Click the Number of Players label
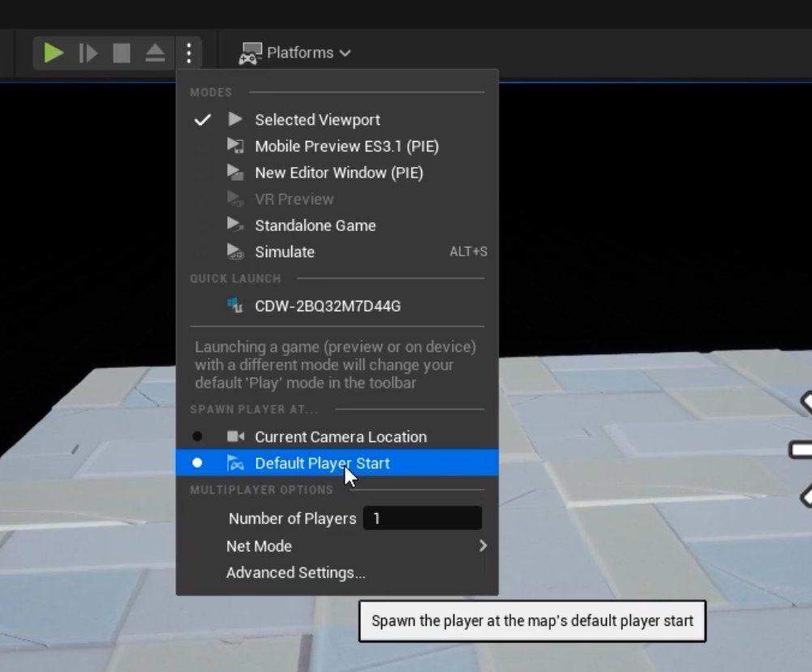812x672 pixels. [x=292, y=519]
